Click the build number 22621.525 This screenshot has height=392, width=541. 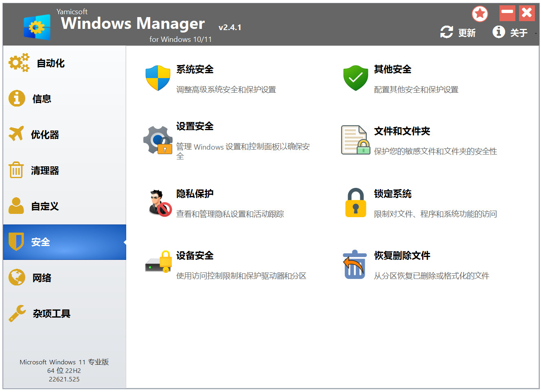tap(64, 379)
